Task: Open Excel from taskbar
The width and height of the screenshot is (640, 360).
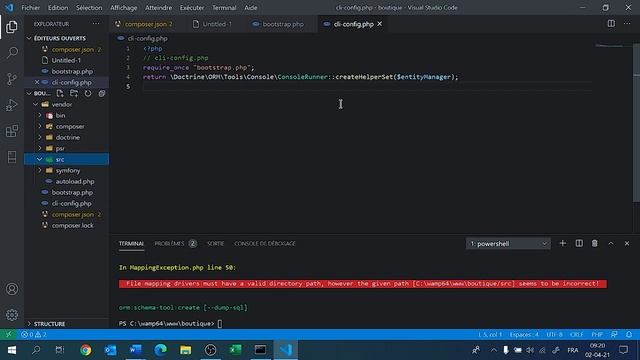Action: (235, 350)
